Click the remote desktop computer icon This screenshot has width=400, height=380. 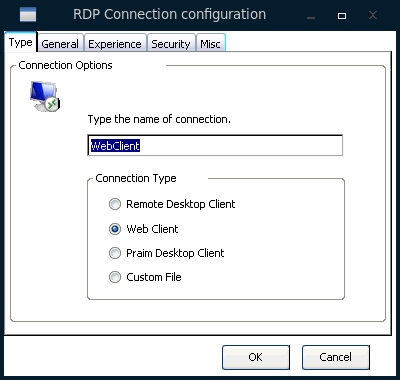(x=45, y=96)
